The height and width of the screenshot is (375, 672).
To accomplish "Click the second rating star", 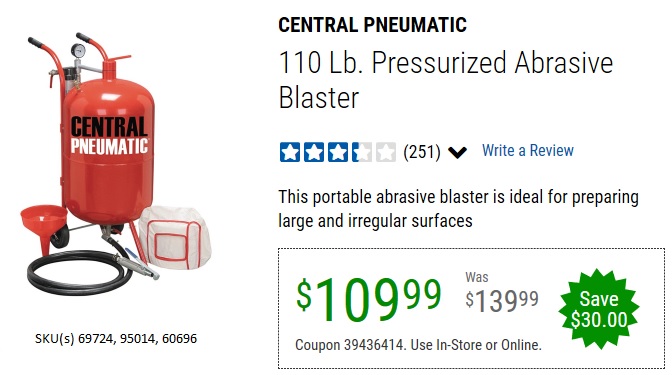I will click(314, 152).
